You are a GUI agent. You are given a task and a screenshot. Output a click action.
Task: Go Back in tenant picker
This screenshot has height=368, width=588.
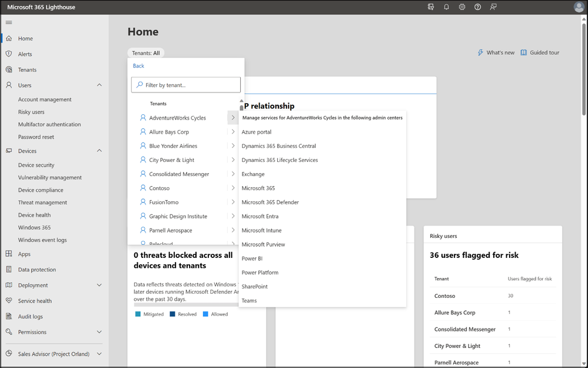click(138, 65)
